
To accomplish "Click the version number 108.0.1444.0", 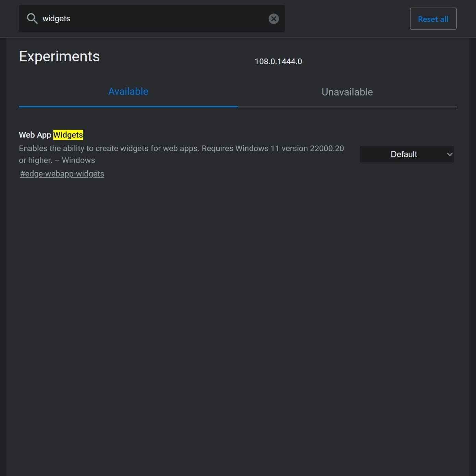I will (278, 61).
